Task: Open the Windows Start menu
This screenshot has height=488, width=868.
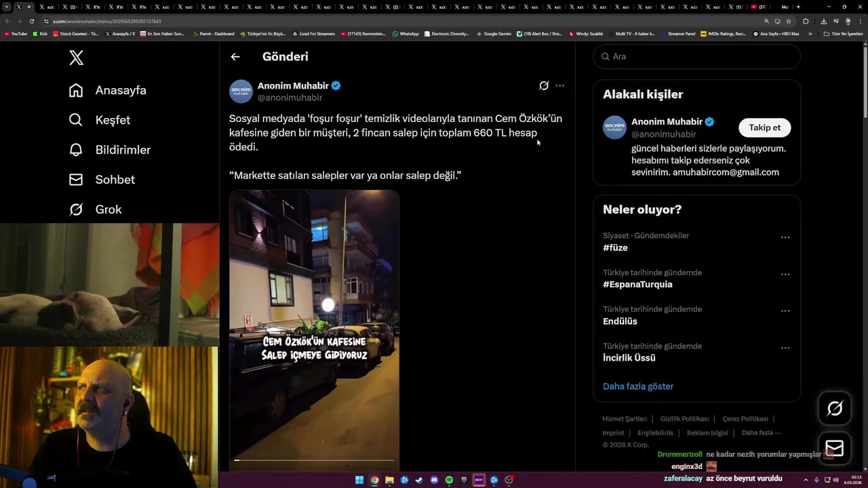Action: [x=359, y=480]
